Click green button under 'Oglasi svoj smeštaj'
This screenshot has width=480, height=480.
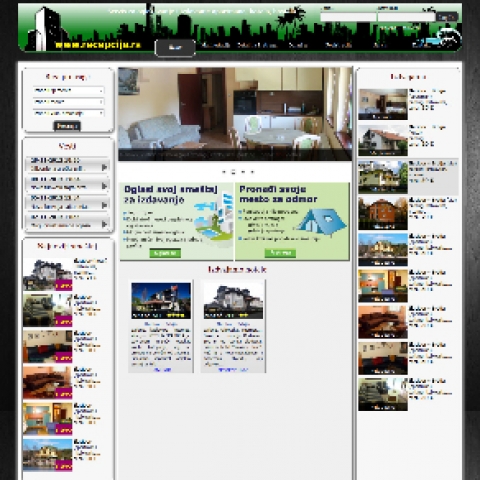tap(165, 253)
